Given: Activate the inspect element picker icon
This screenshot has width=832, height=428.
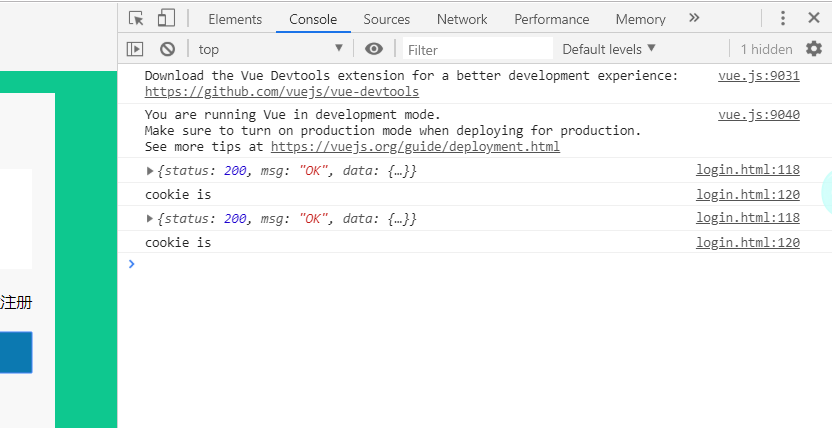Looking at the screenshot, I should tap(137, 18).
